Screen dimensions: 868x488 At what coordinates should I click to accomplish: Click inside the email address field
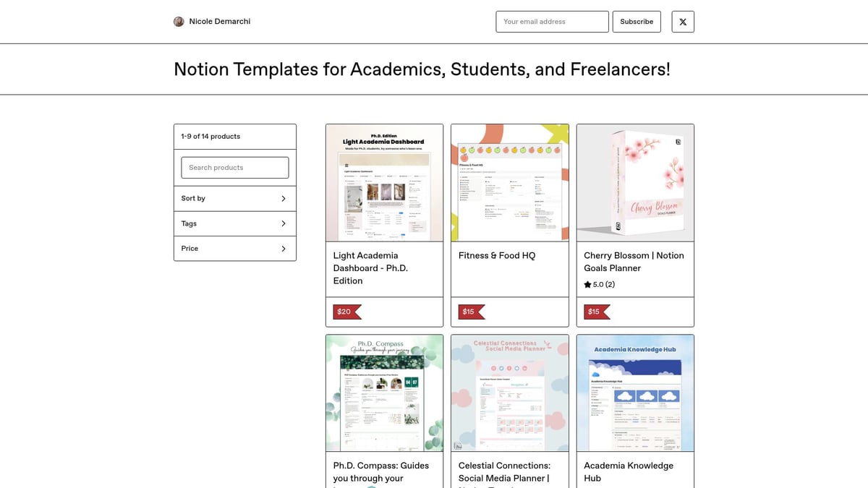point(552,22)
